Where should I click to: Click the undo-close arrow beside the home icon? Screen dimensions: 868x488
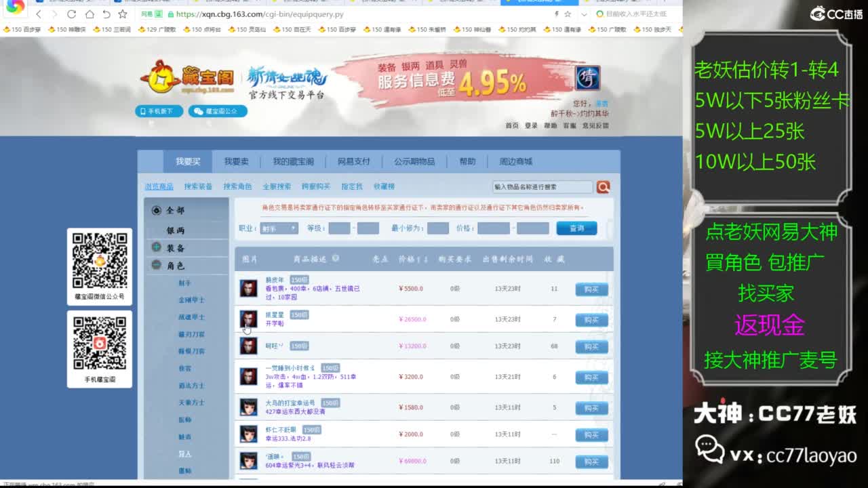click(x=106, y=14)
